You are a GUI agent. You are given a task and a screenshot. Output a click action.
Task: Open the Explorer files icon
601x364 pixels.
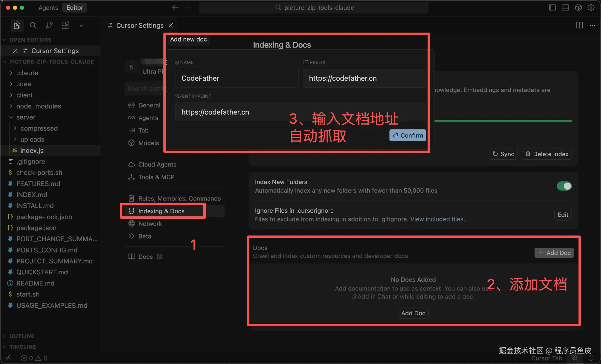[17, 25]
